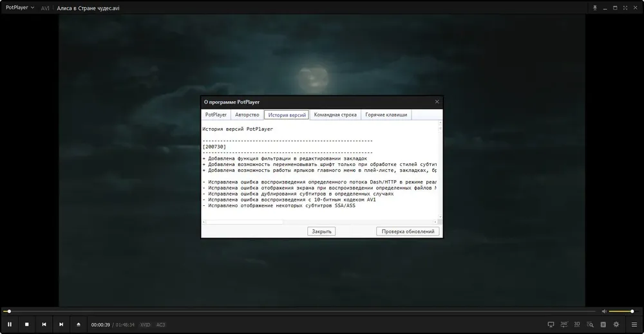Click the AirPlay/cast screen icon
Viewport: 644px width, 334px height.
coord(551,324)
